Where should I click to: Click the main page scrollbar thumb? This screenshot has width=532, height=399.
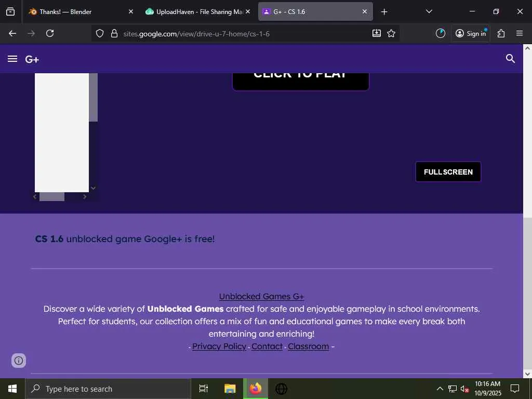click(x=527, y=294)
